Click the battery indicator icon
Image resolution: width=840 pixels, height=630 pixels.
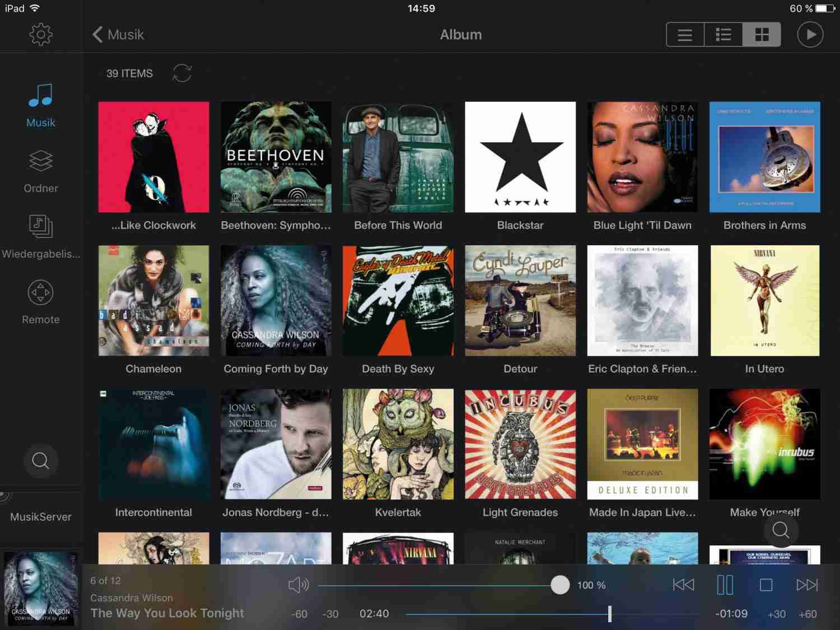pyautogui.click(x=826, y=8)
